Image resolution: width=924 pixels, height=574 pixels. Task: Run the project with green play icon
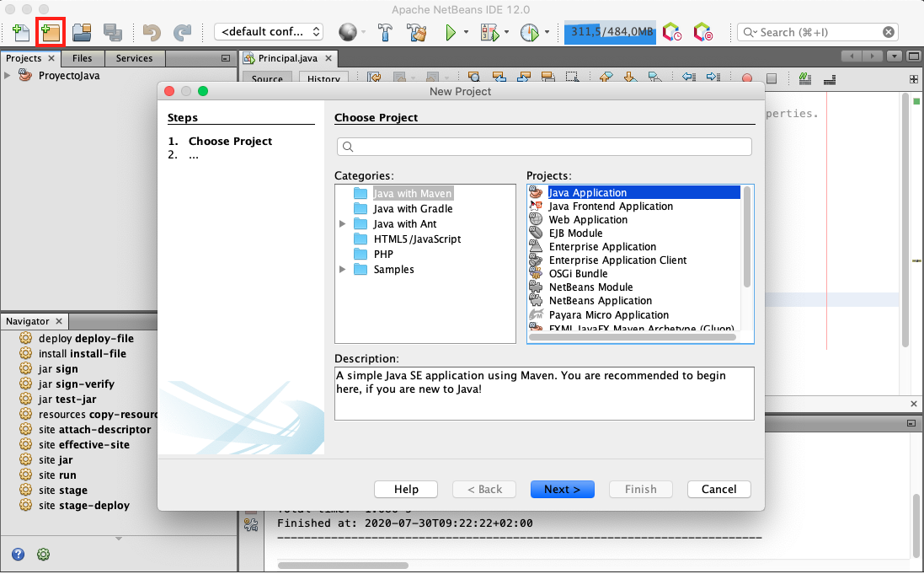451,32
